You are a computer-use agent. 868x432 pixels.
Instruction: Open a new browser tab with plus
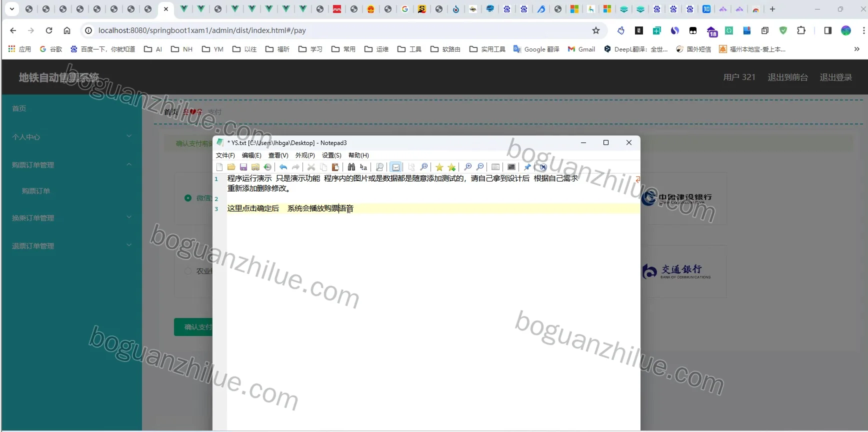772,9
